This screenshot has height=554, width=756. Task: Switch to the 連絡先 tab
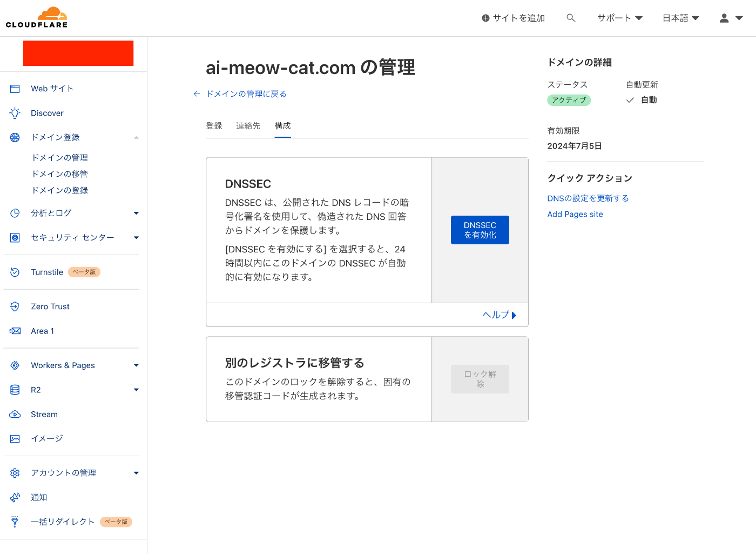coord(248,126)
